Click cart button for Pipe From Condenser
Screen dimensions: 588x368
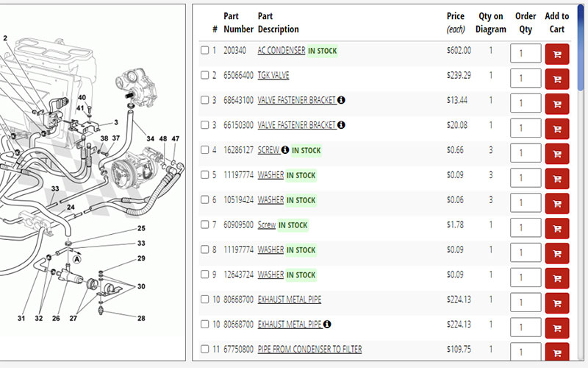click(557, 351)
